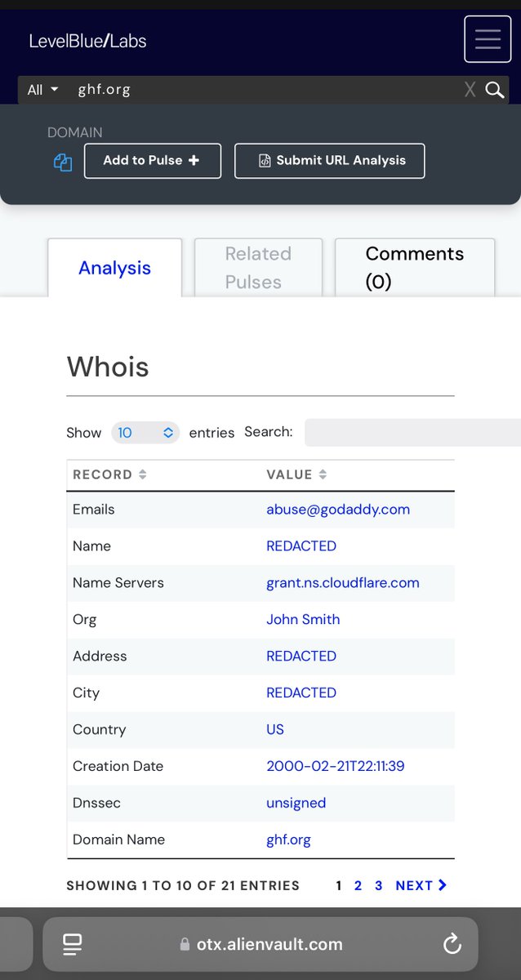The width and height of the screenshot is (521, 980).
Task: Focus the Whois table Search input field
Action: (x=412, y=433)
